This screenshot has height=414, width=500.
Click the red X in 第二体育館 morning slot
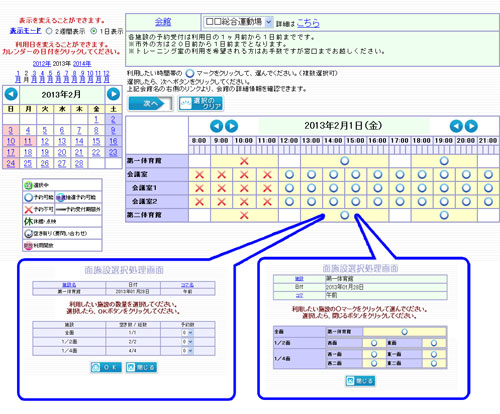[x=244, y=216]
